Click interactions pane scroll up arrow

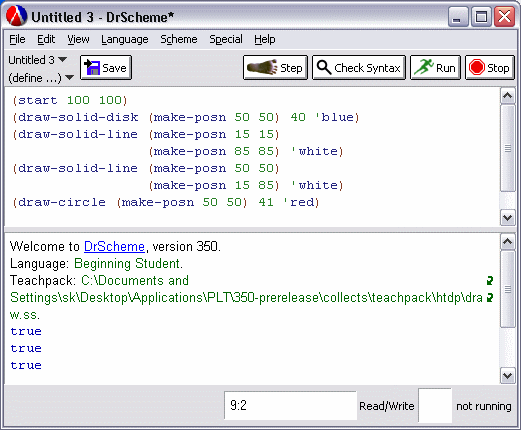click(507, 242)
